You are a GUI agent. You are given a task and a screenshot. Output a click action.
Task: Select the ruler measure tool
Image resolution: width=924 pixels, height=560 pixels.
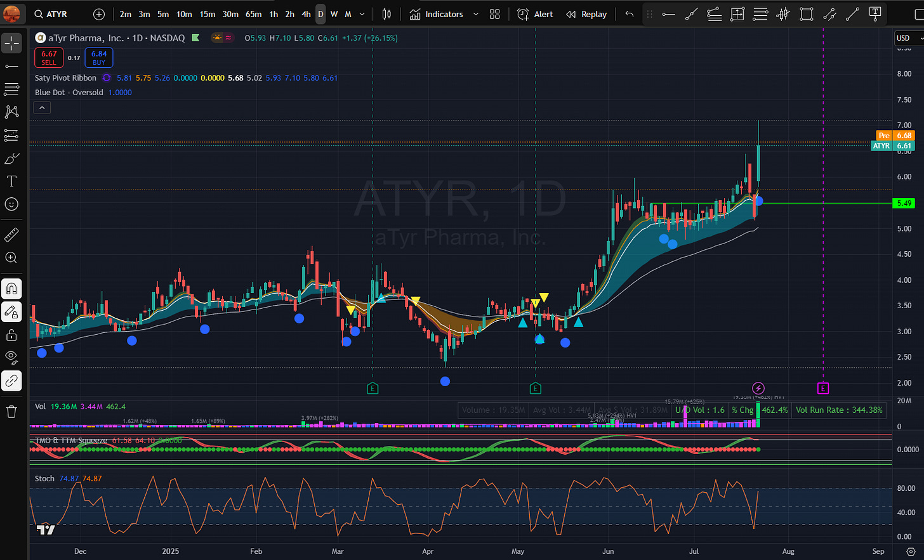[x=11, y=235]
